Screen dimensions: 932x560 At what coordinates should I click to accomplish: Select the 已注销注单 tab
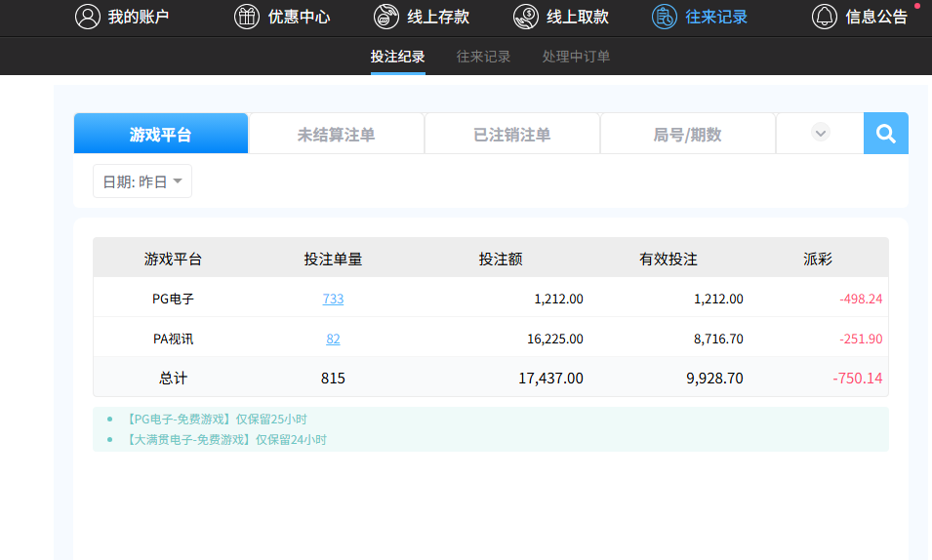coord(511,135)
